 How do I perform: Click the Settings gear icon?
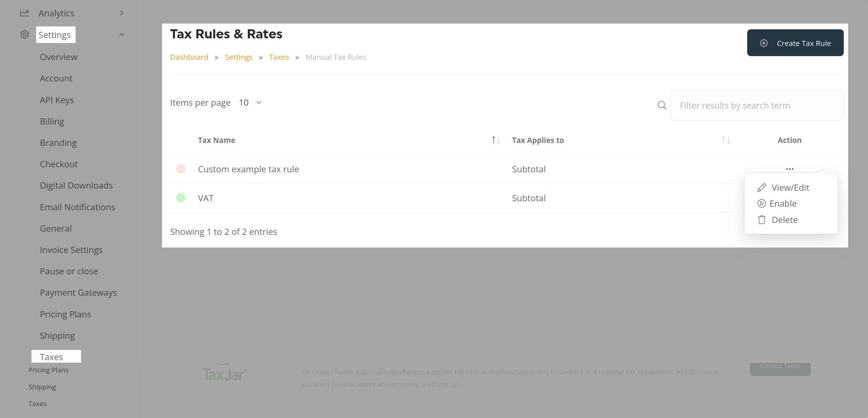pyautogui.click(x=24, y=35)
